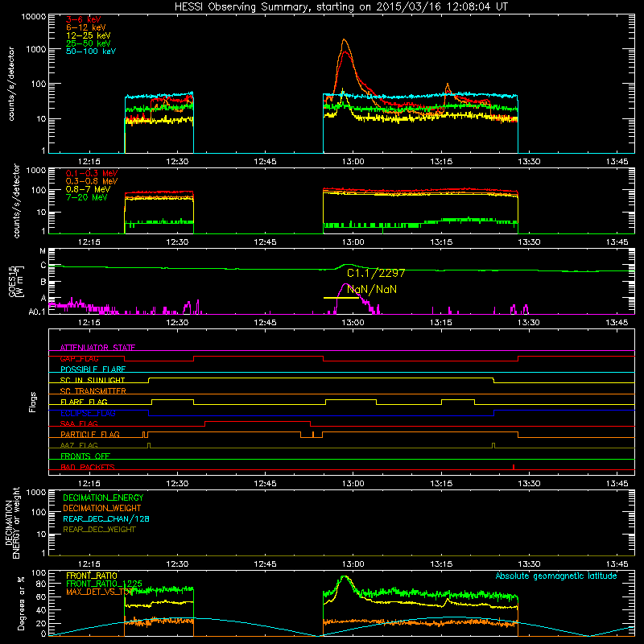
Task: Click the FRONT_RATIO peak near 13:00 in bottom panel
Action: coord(345,577)
